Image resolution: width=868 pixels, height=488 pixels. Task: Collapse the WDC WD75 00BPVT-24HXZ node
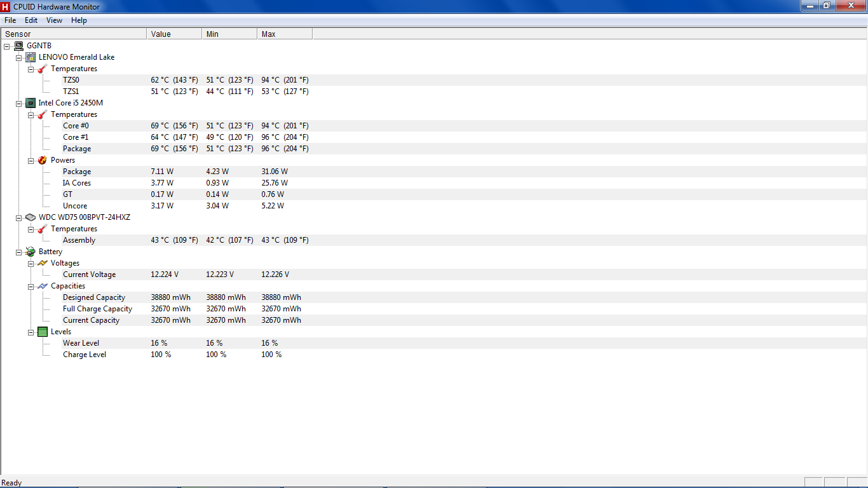19,218
